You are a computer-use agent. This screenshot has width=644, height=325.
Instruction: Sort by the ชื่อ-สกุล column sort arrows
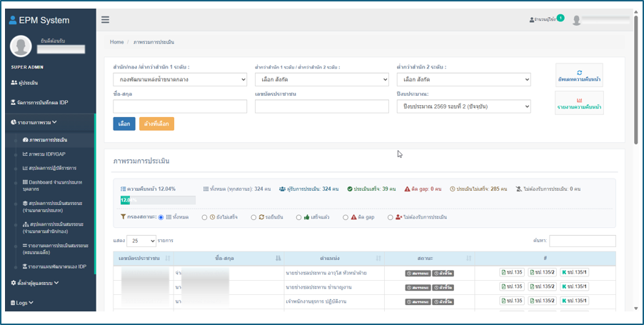click(x=278, y=259)
